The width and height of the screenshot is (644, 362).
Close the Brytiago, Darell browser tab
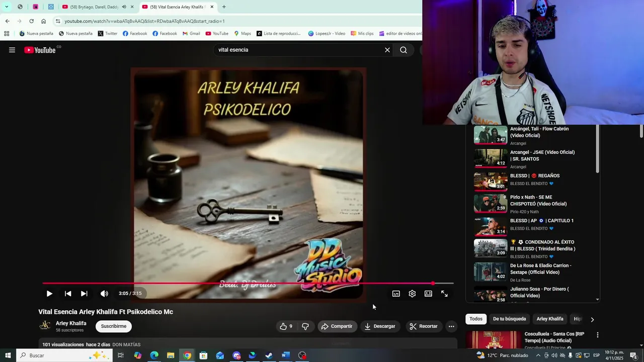pos(132,7)
